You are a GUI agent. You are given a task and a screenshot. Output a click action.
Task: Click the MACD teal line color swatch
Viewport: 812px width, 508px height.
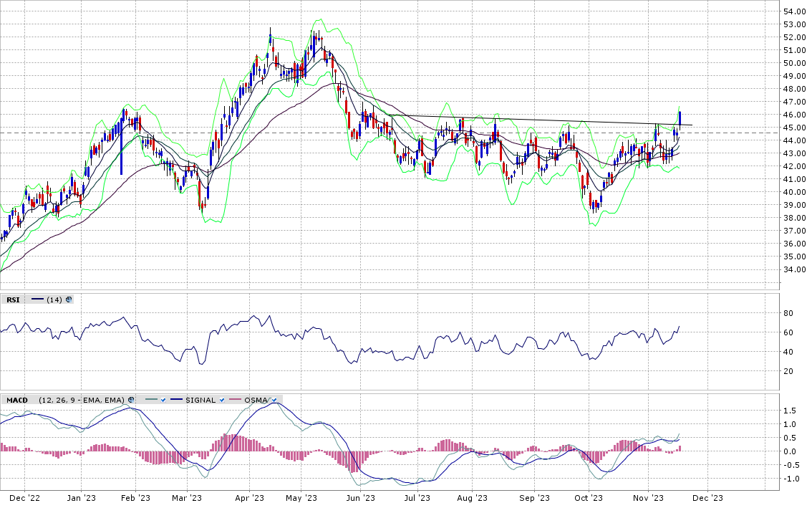pos(150,400)
